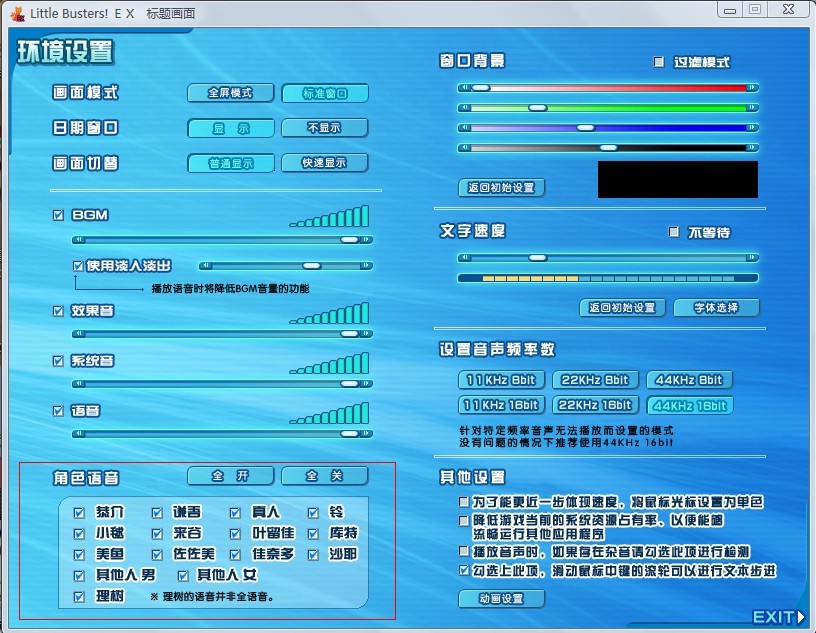The height and width of the screenshot is (633, 816).
Task: Select 快速显示 screen transition
Action: click(325, 163)
